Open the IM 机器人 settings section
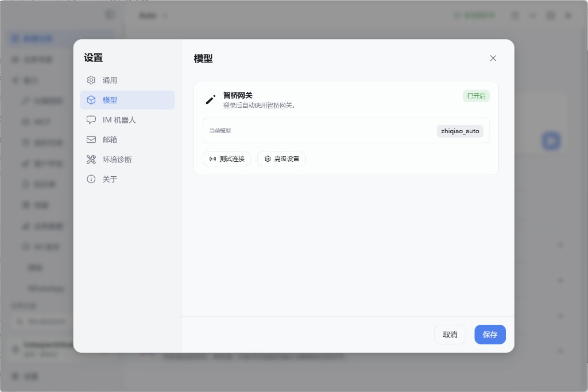The image size is (588, 392). tap(127, 120)
